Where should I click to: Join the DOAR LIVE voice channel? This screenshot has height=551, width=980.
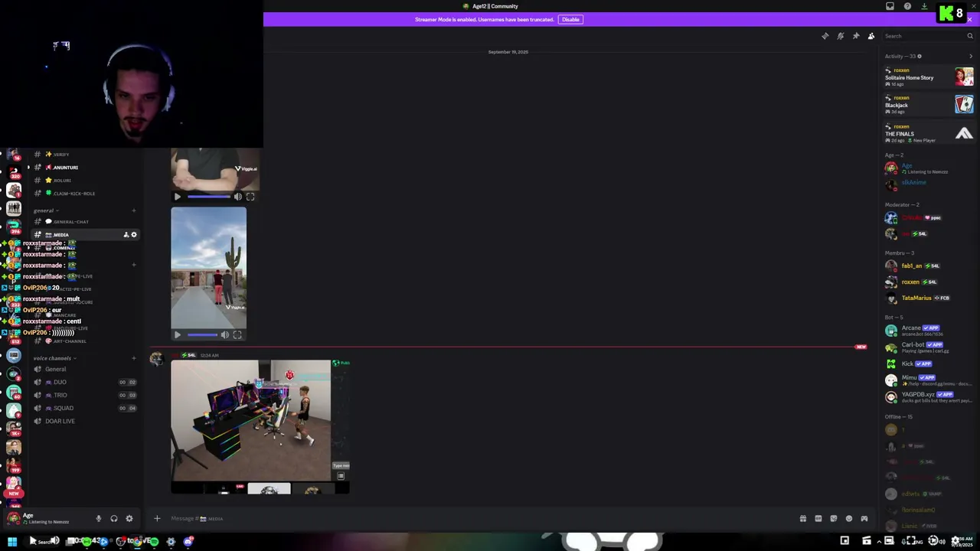(x=84, y=421)
